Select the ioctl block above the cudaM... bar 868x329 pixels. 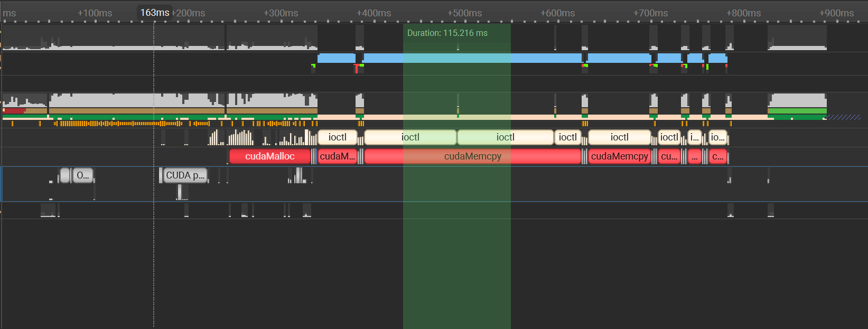coord(338,137)
